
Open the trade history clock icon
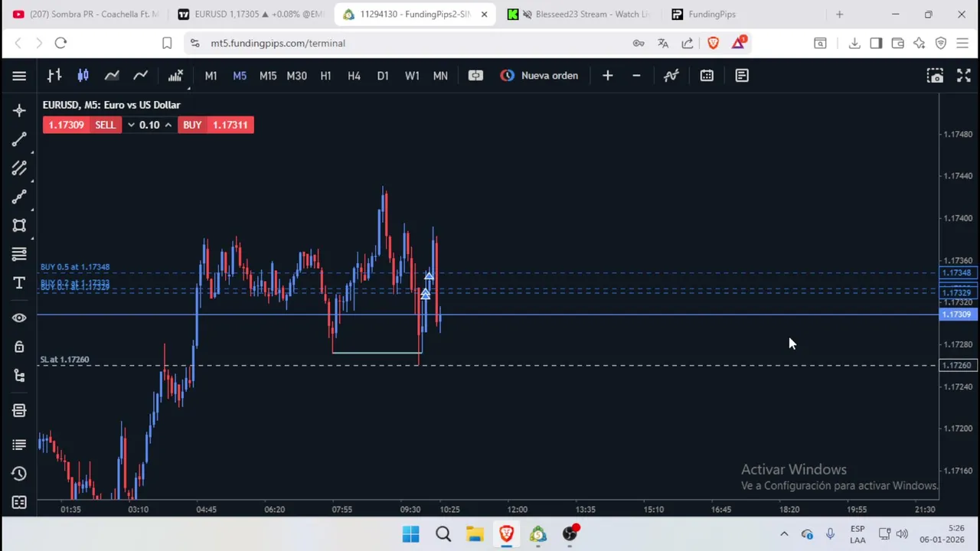pos(19,474)
